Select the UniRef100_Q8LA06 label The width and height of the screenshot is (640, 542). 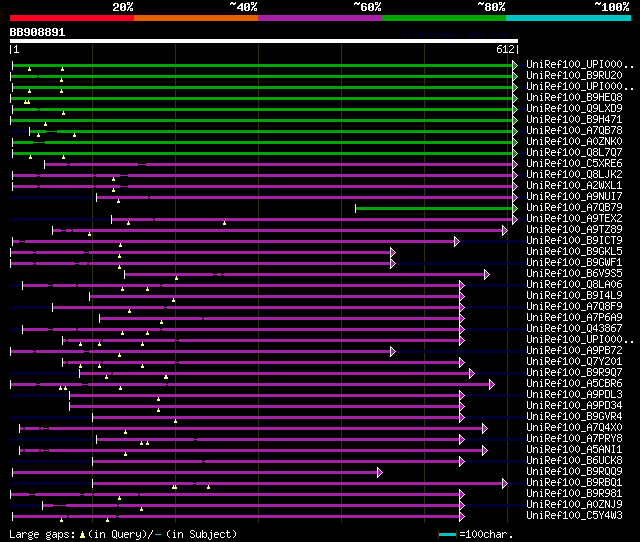point(574,285)
